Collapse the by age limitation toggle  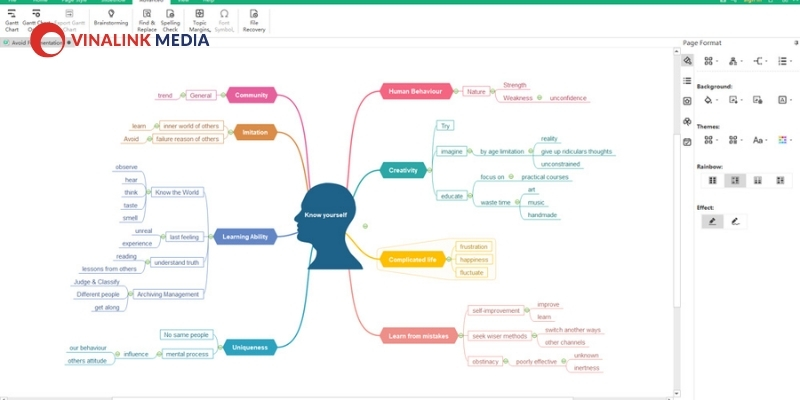point(531,152)
